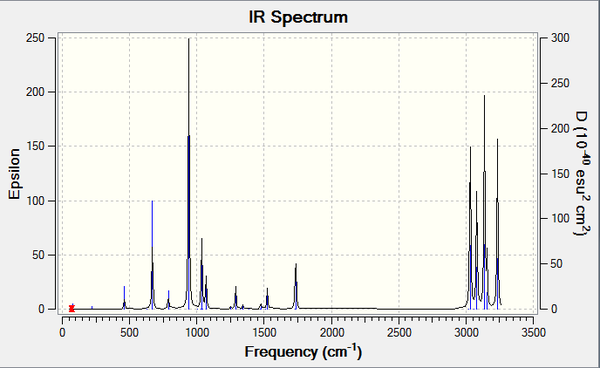
Task: Click the Frequency (cm-1) axis label
Action: click(x=303, y=351)
